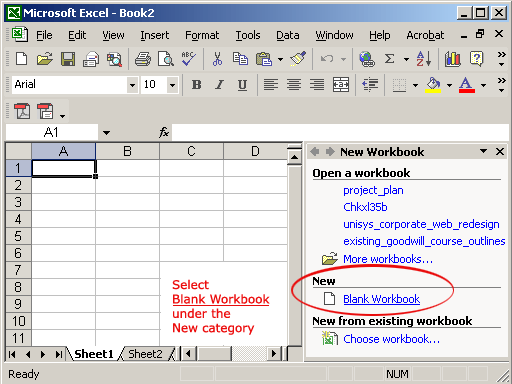
Task: Create a new blank workbook from toolbar
Action: [22, 59]
